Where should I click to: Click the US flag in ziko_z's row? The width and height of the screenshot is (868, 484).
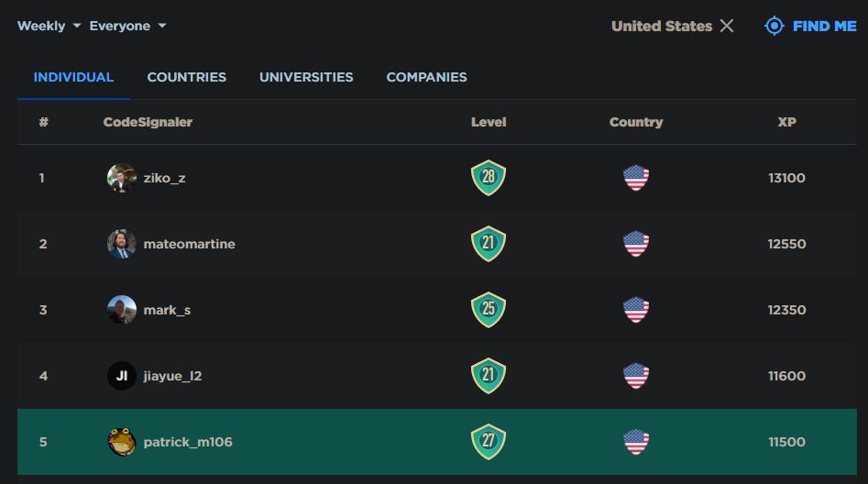tap(636, 178)
